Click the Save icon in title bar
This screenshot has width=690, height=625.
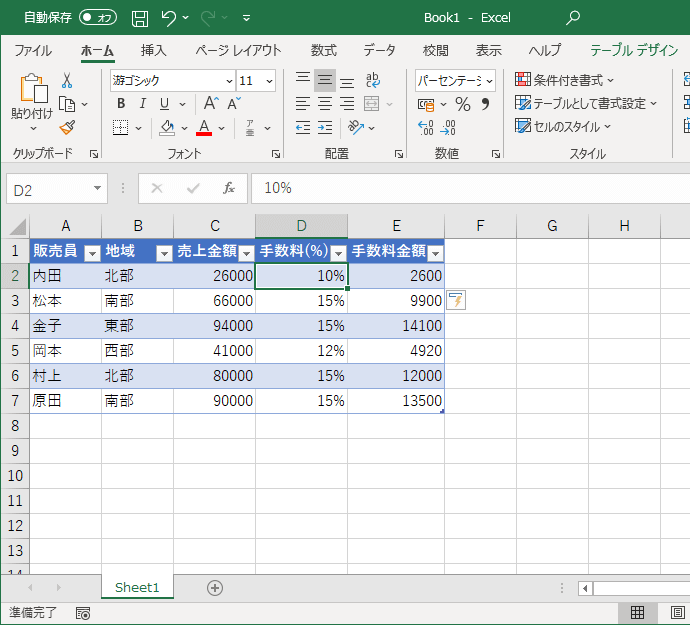(139, 18)
